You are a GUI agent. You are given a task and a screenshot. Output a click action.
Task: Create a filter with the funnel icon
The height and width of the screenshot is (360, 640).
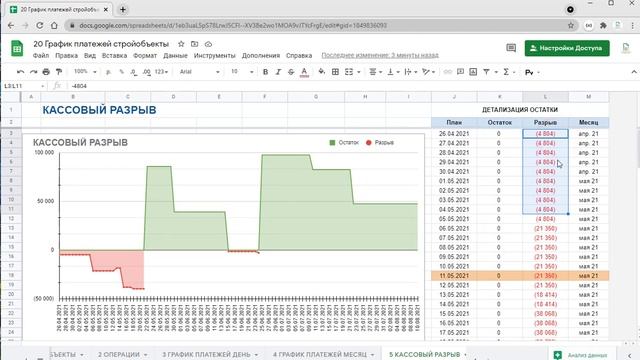coord(487,72)
